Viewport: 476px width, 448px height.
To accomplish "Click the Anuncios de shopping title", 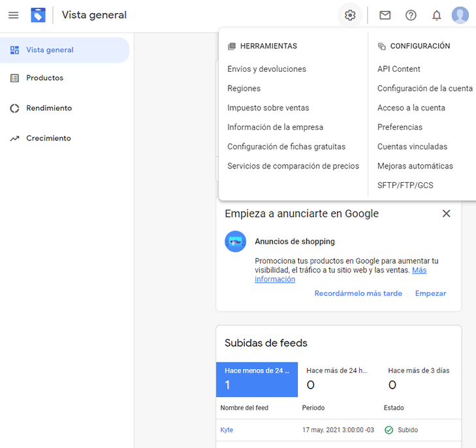I will tap(294, 242).
